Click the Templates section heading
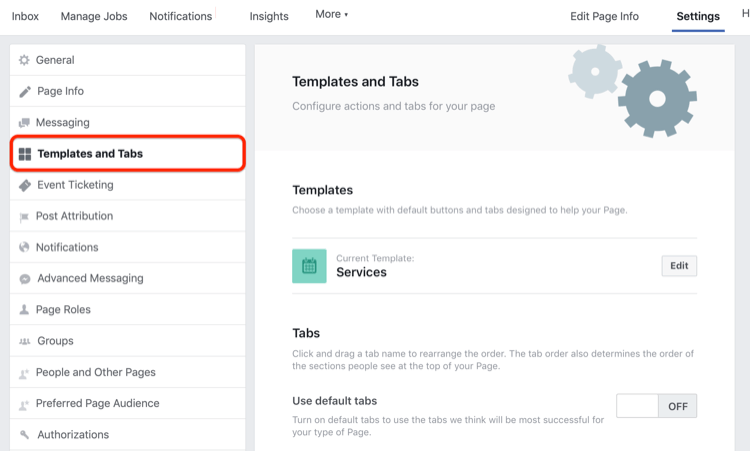The image size is (750, 451). point(322,190)
